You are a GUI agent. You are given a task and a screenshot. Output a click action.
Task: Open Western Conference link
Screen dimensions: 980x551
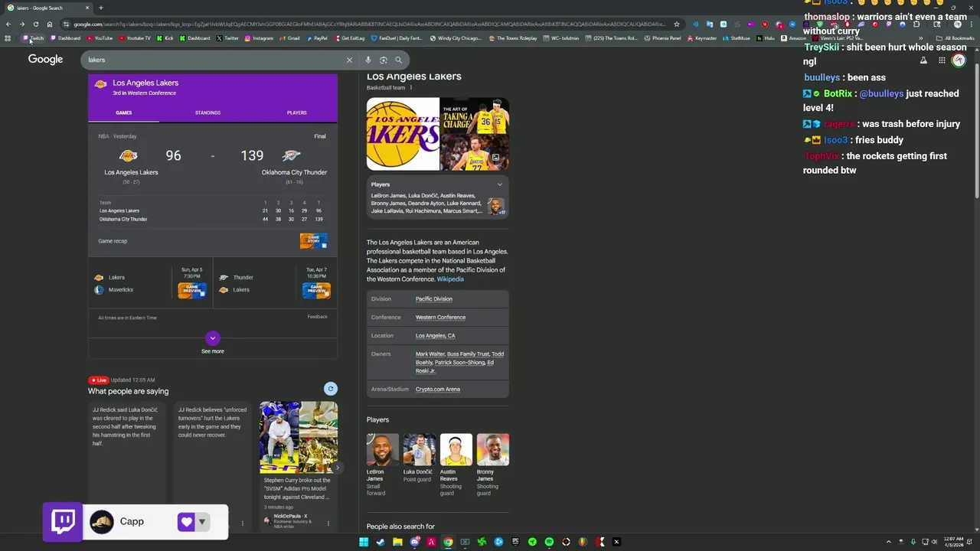pos(440,318)
